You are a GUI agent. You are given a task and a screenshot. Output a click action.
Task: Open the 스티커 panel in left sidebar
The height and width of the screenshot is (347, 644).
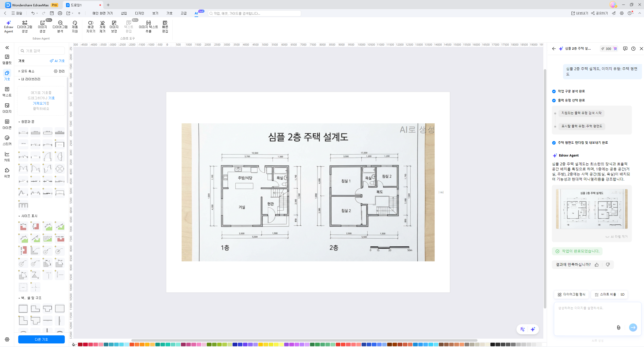(x=7, y=140)
